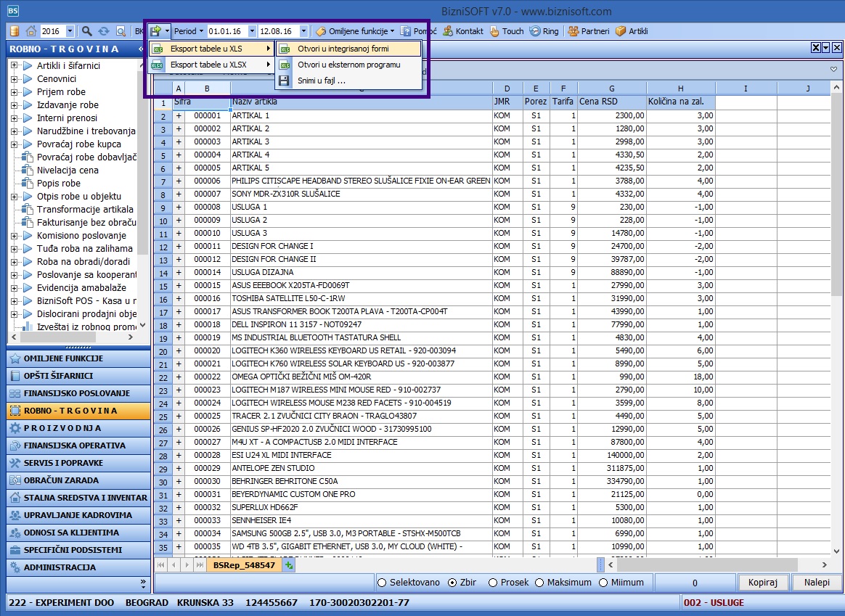Click the magnifier search icon in toolbar
The width and height of the screenshot is (845, 616).
coord(87,31)
